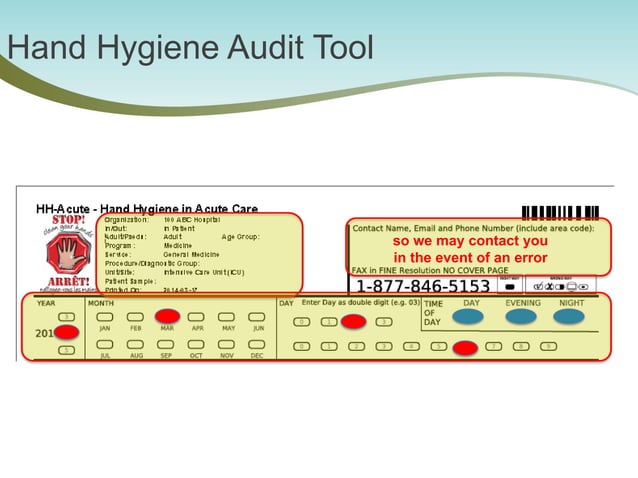Click the 'Procedure/Diagnostic Group:' label

(152, 264)
